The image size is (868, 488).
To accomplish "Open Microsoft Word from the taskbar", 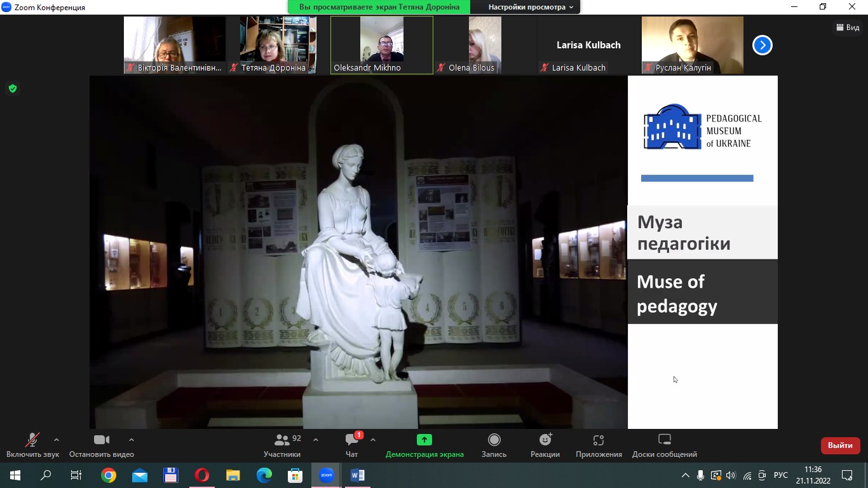I will point(357,475).
